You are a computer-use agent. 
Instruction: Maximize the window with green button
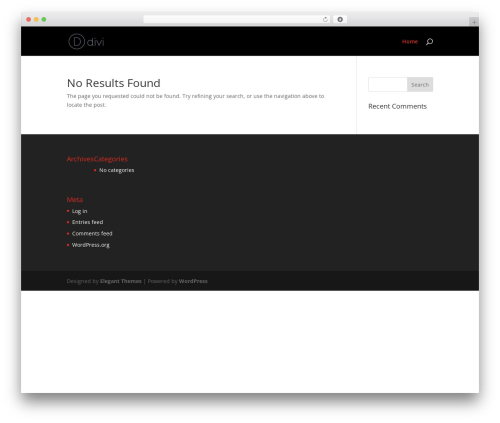pyautogui.click(x=44, y=19)
